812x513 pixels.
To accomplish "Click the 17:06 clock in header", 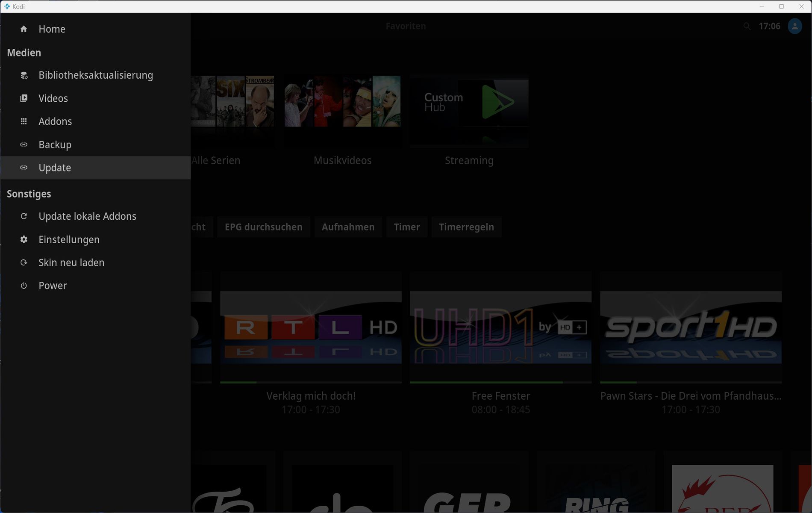I will click(769, 26).
